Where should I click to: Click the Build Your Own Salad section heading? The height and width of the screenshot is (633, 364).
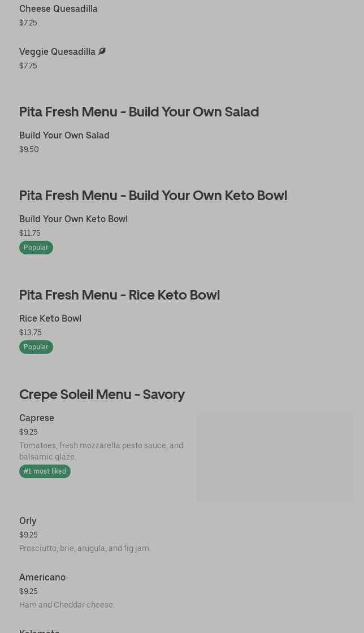click(x=139, y=111)
